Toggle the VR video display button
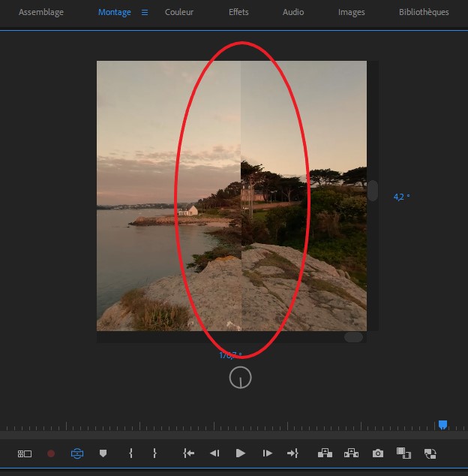The width and height of the screenshot is (468, 476). tap(77, 453)
